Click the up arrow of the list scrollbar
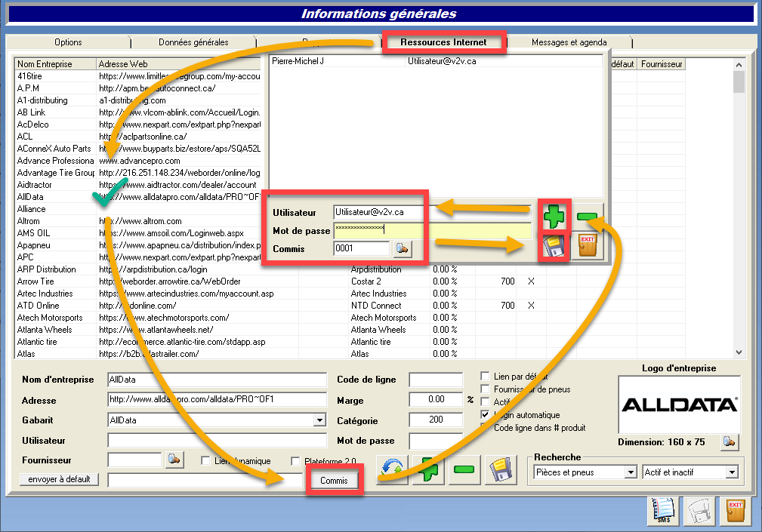The width and height of the screenshot is (762, 532). click(x=739, y=65)
